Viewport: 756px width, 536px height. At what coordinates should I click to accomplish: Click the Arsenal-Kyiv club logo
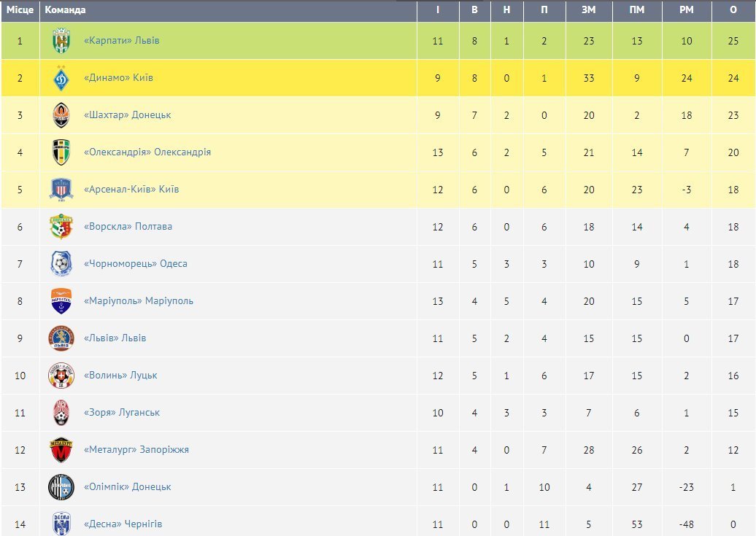pyautogui.click(x=61, y=190)
